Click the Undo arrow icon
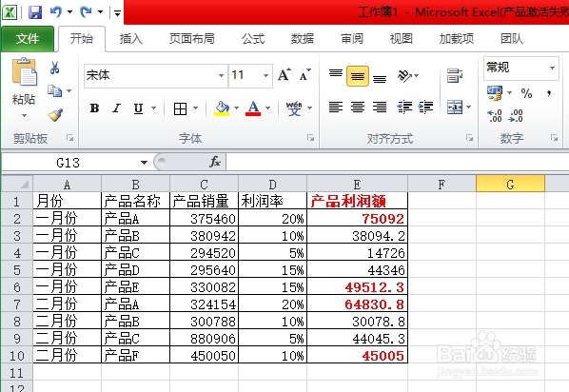Screen dimensions: 569x392 (x=56, y=12)
